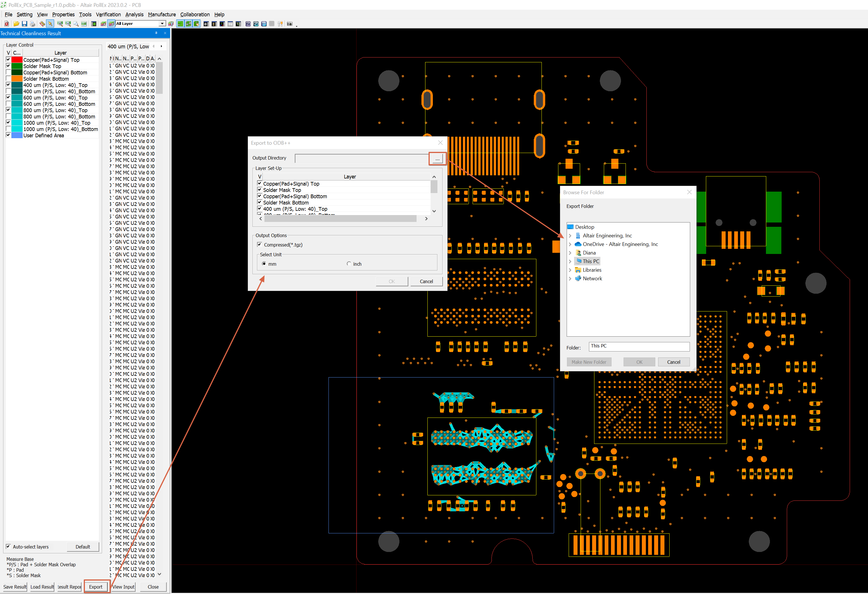Click the camera capture icon
This screenshot has width=868, height=594.
(x=289, y=23)
